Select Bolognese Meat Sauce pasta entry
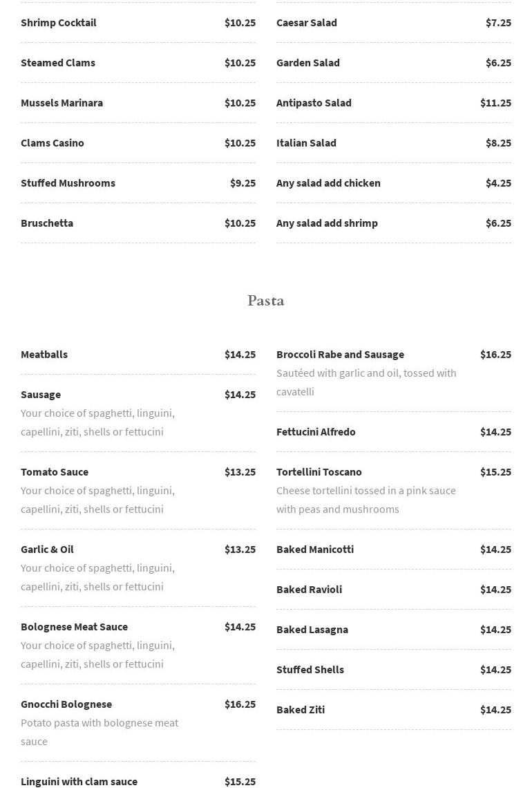The width and height of the screenshot is (532, 788). point(74,627)
